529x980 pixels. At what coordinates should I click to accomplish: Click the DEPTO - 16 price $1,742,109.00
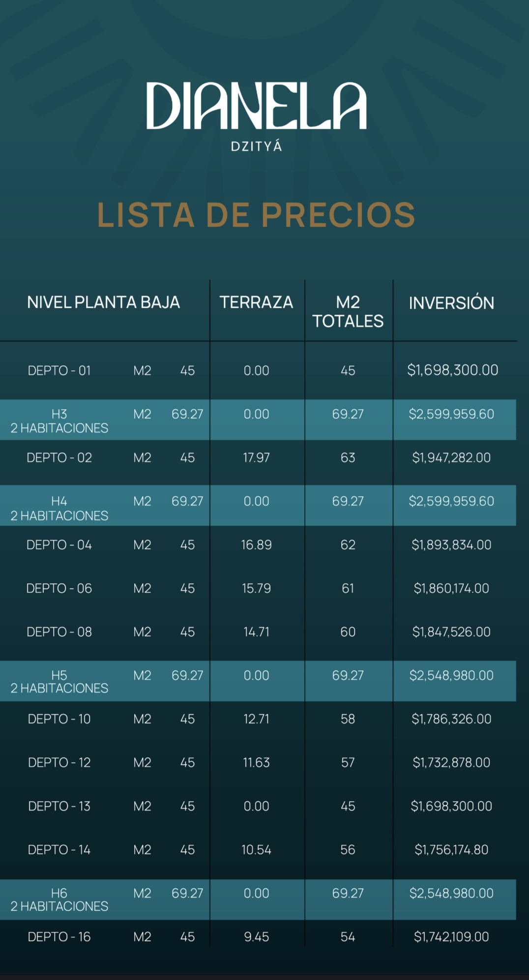(x=451, y=937)
